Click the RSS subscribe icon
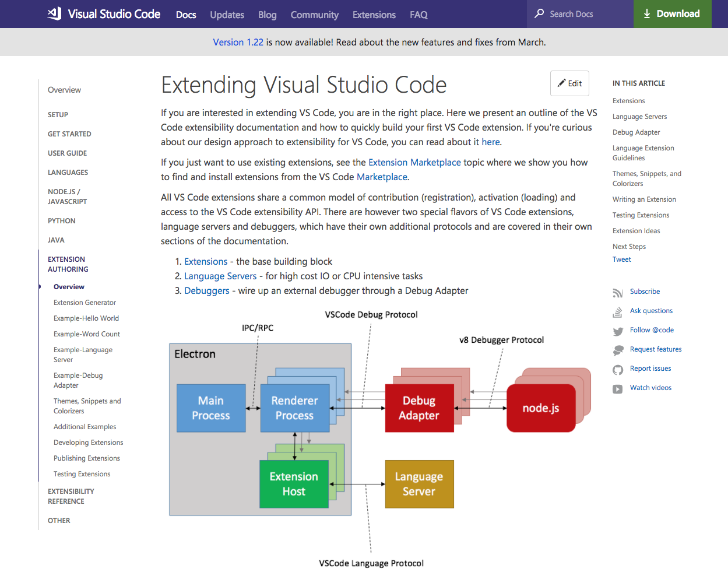Viewport: 728px width, 579px height. pyautogui.click(x=618, y=293)
